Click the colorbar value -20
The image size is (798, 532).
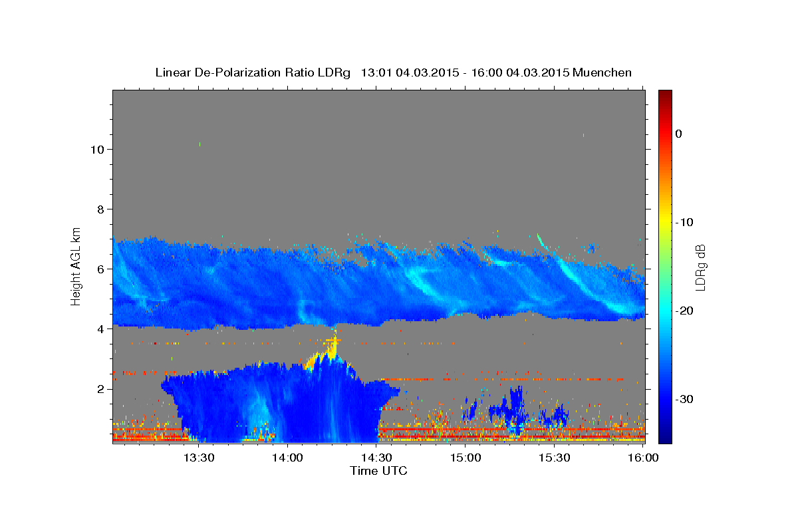pyautogui.click(x=685, y=311)
